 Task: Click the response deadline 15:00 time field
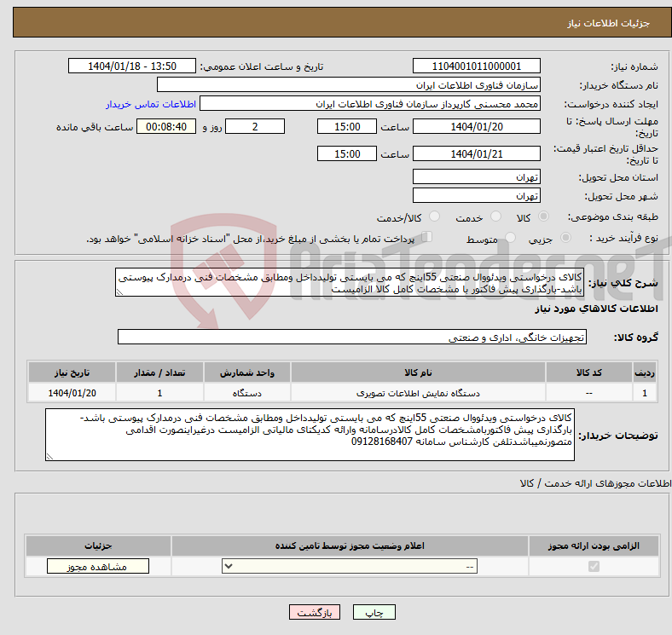click(x=347, y=126)
